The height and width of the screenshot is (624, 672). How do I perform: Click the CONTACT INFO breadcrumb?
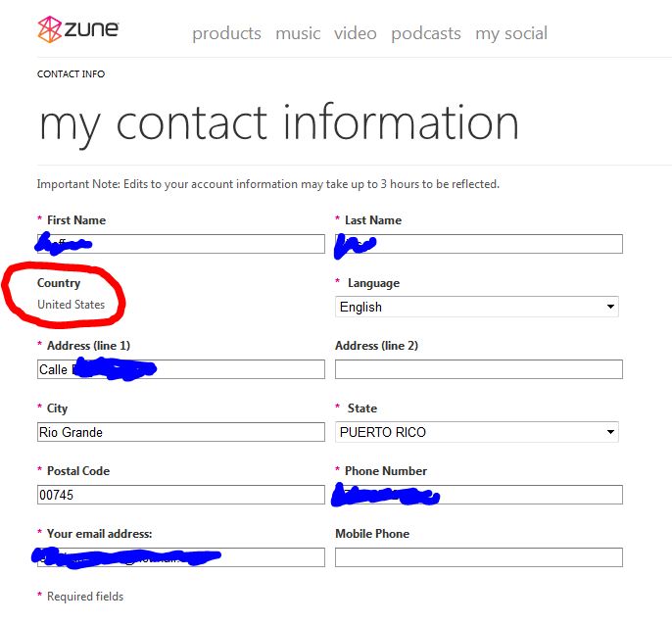(71, 74)
